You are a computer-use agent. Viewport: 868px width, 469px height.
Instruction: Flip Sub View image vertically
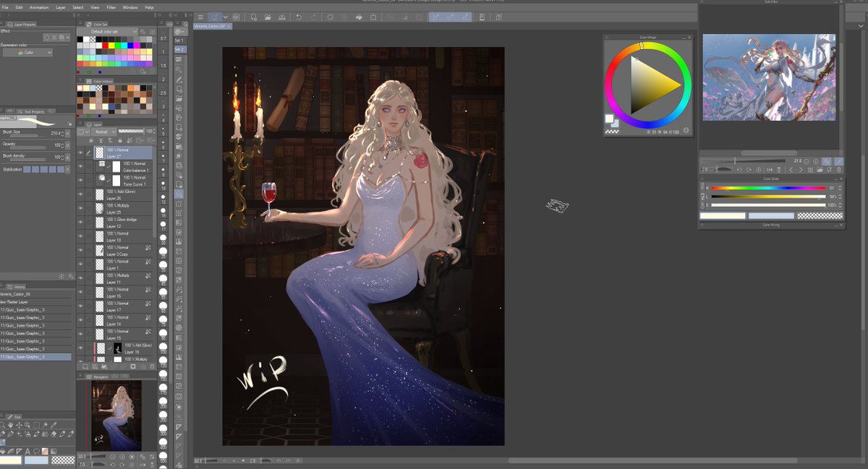778,170
